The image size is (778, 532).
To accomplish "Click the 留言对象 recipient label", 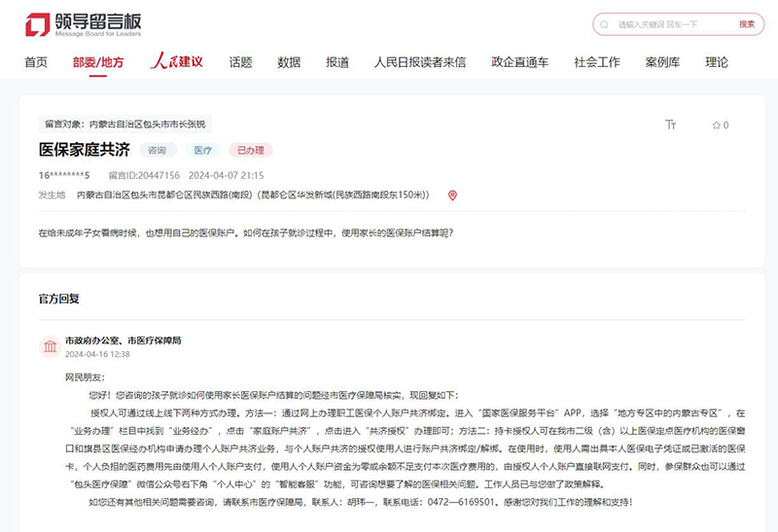I will [125, 124].
